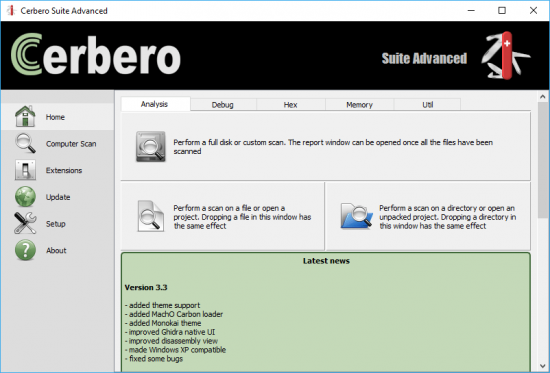Click 'improved Ghidra native UI' line
The height and width of the screenshot is (373, 550).
(x=170, y=332)
